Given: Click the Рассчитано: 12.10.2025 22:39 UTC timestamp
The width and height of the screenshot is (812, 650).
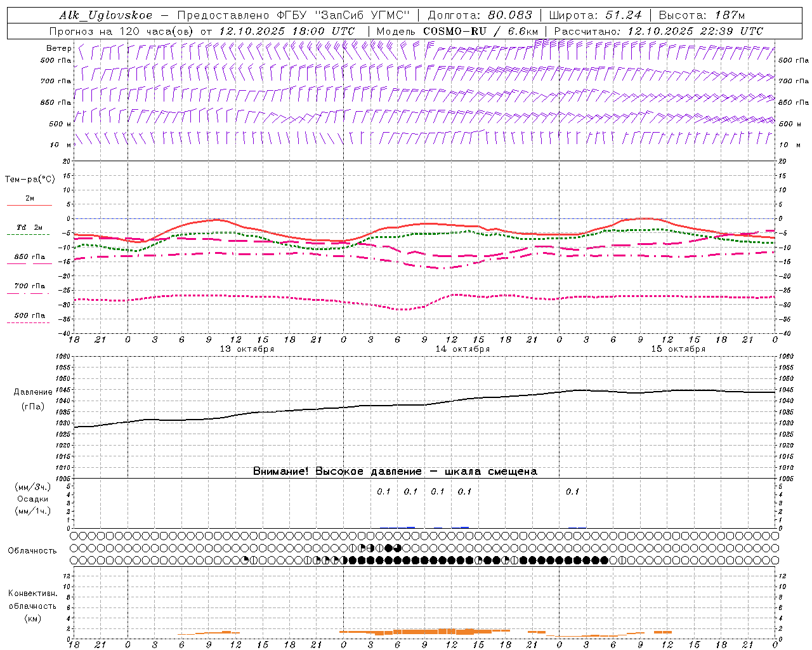Looking at the screenshot, I should (x=658, y=31).
